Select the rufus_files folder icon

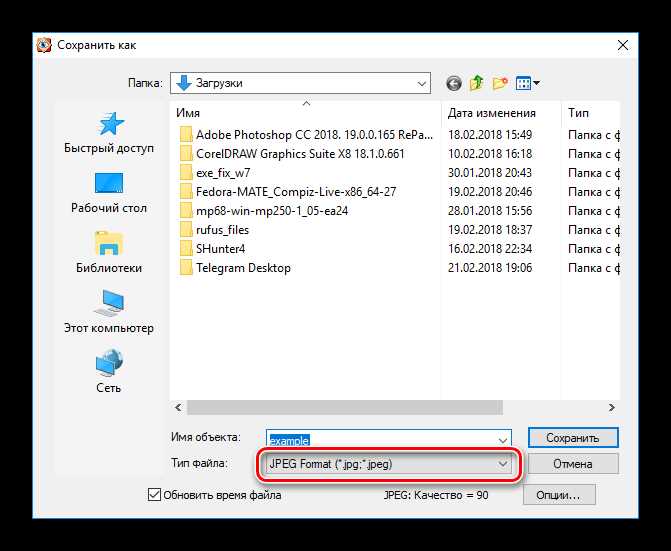click(x=186, y=230)
